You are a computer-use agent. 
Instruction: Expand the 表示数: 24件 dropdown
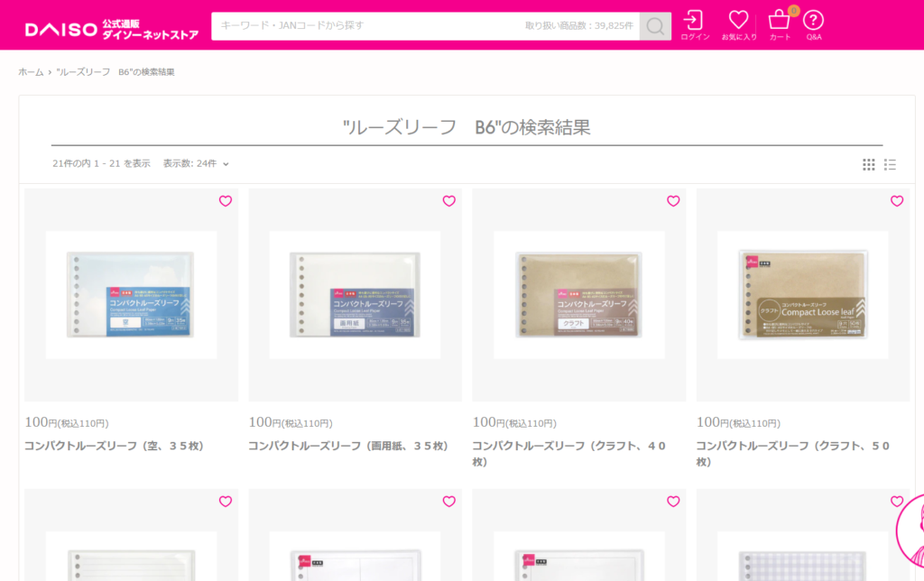tap(196, 163)
